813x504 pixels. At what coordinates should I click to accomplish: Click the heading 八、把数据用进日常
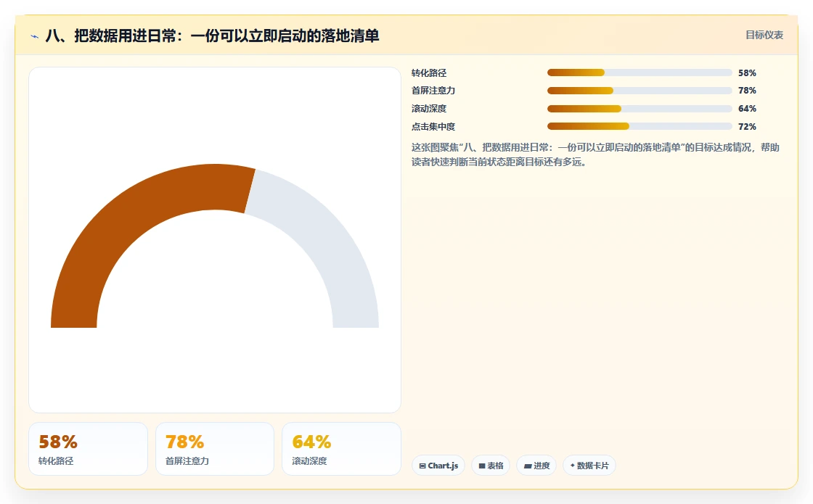(212, 36)
